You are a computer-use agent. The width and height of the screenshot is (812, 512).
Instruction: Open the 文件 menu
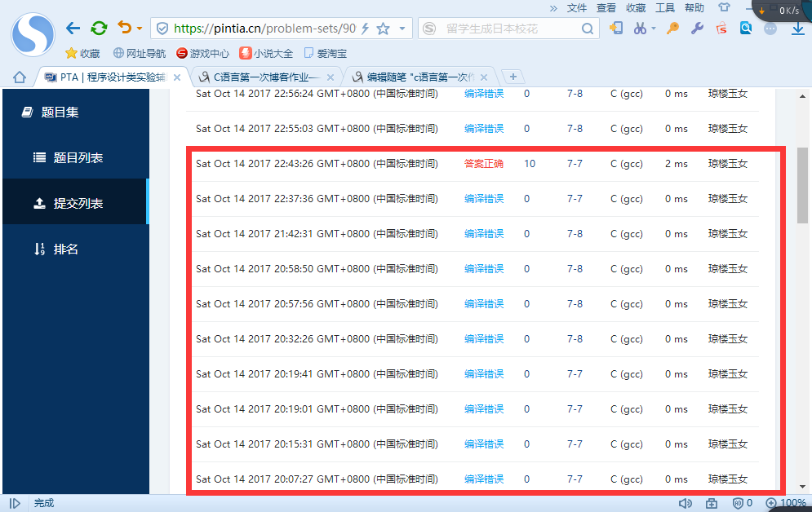[576, 8]
